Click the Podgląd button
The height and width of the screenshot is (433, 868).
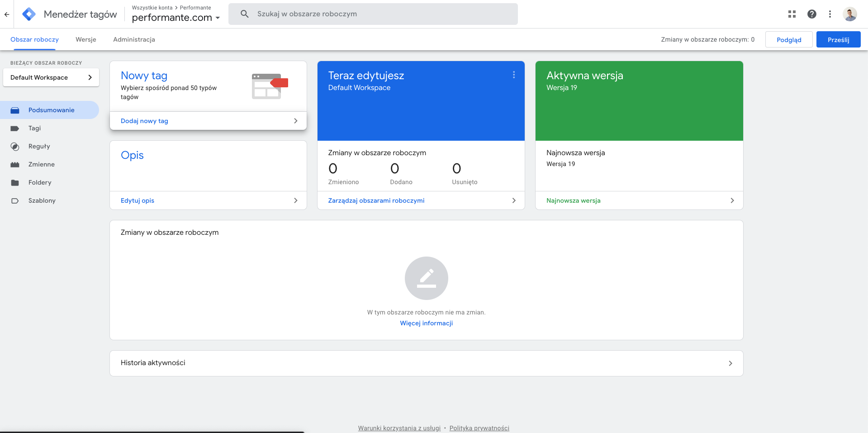(x=789, y=39)
